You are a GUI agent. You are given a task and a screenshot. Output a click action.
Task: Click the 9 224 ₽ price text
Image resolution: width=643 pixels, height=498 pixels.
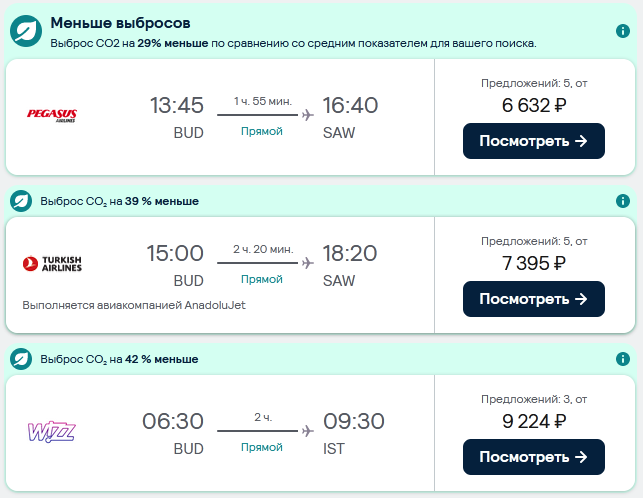(x=533, y=421)
